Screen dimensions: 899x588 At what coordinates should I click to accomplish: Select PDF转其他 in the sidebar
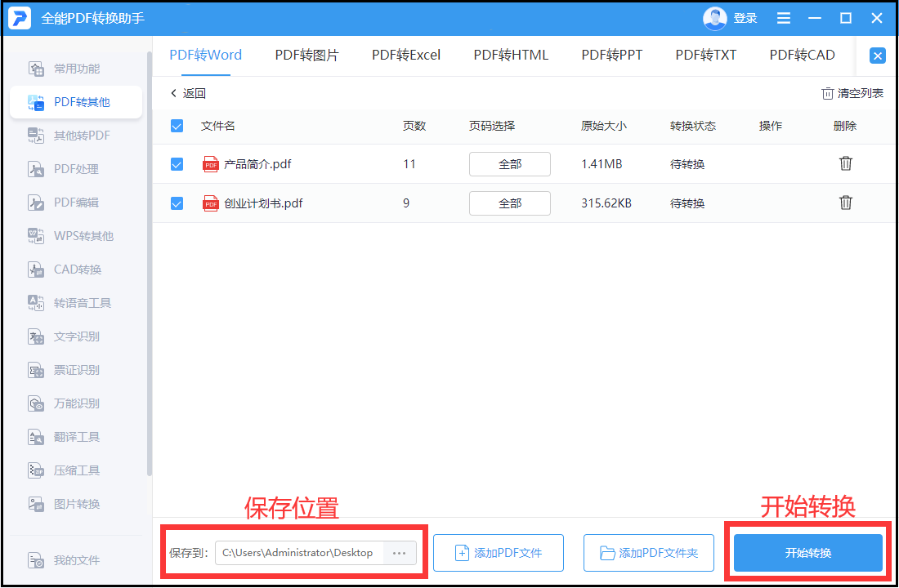76,102
